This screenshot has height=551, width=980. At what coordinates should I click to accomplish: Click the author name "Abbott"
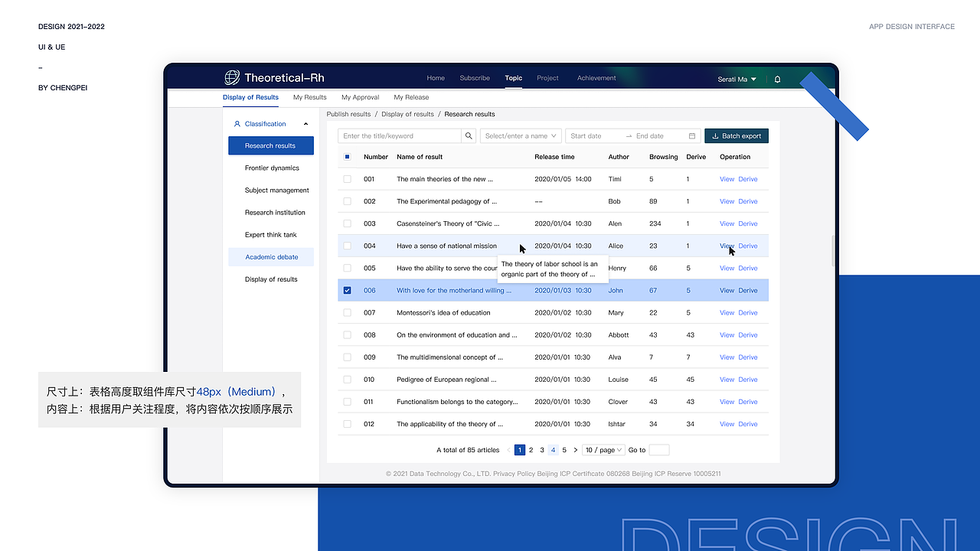[x=619, y=334]
